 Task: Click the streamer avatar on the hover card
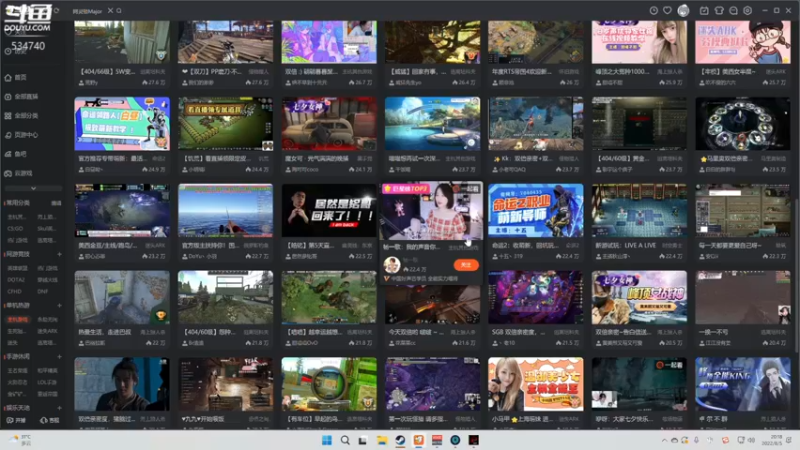(392, 265)
